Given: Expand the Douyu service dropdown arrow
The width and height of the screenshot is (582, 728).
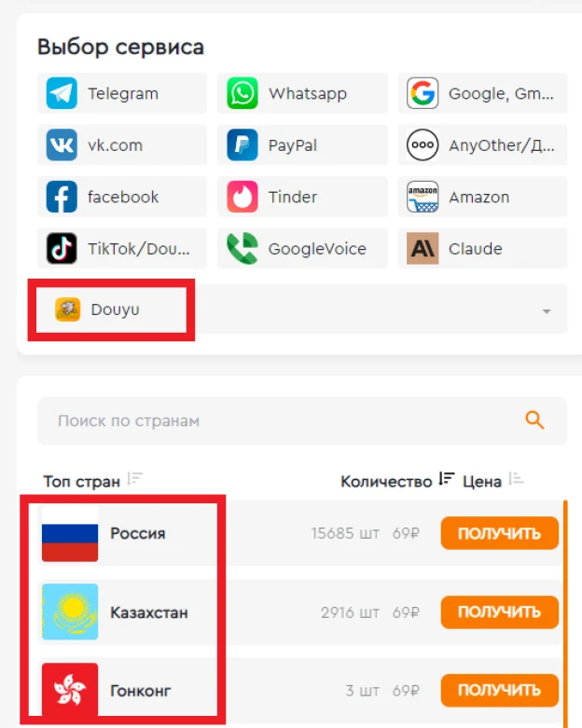Looking at the screenshot, I should pos(547,311).
